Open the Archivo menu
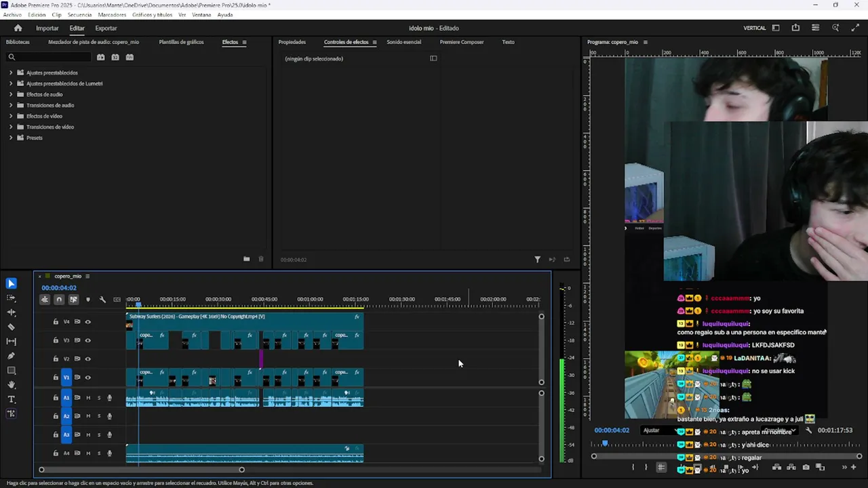This screenshot has width=868, height=488. coord(12,14)
